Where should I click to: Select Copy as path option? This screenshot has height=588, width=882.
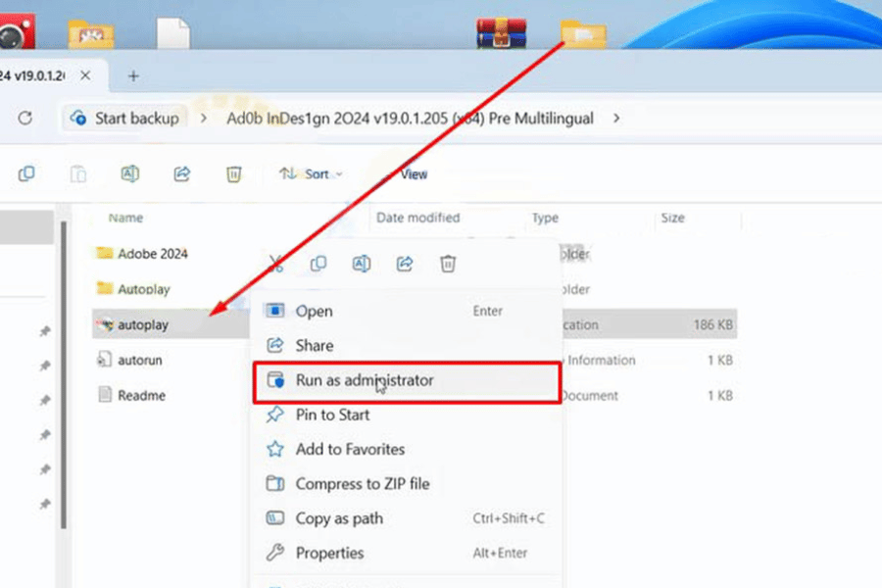tap(339, 518)
